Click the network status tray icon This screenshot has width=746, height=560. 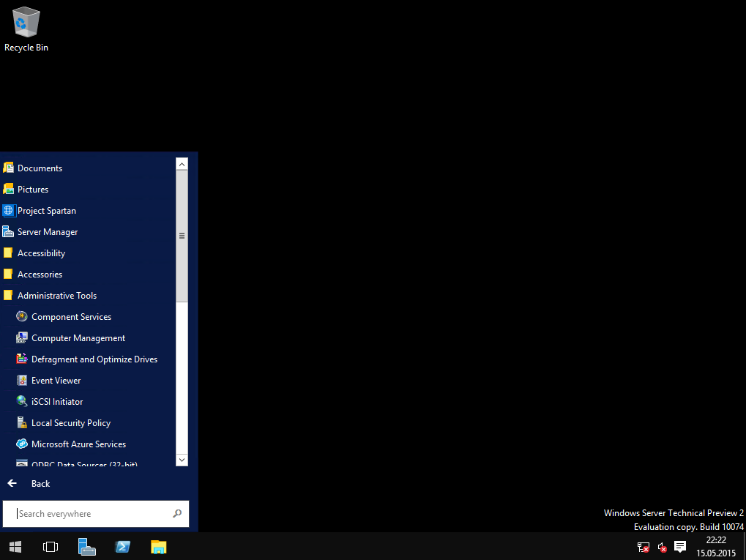(x=644, y=547)
